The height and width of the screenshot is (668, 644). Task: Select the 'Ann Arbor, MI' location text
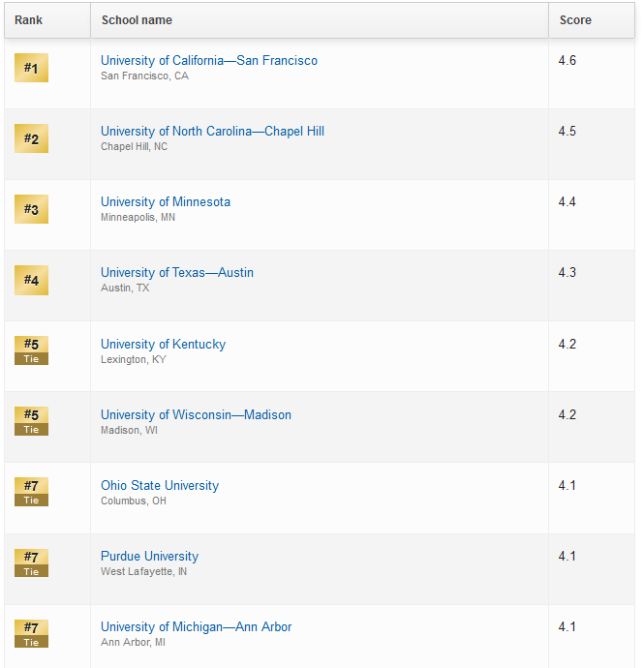pyautogui.click(x=133, y=643)
